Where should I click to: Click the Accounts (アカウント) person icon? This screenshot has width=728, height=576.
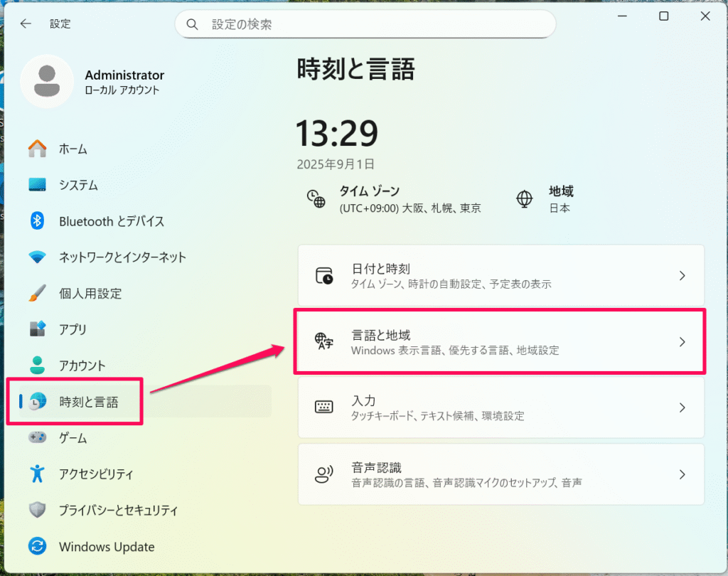[37, 366]
